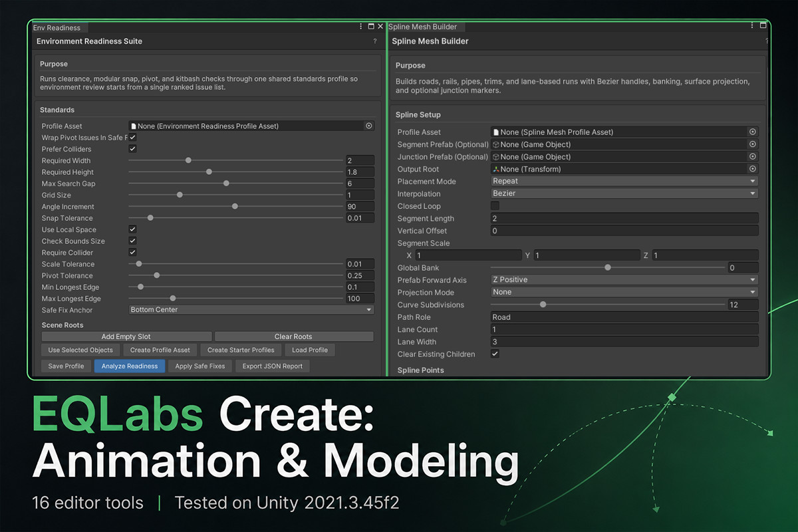Viewport: 798px width, 532px height.
Task: Toggle the Check Bounds Size checkbox
Action: (x=132, y=241)
